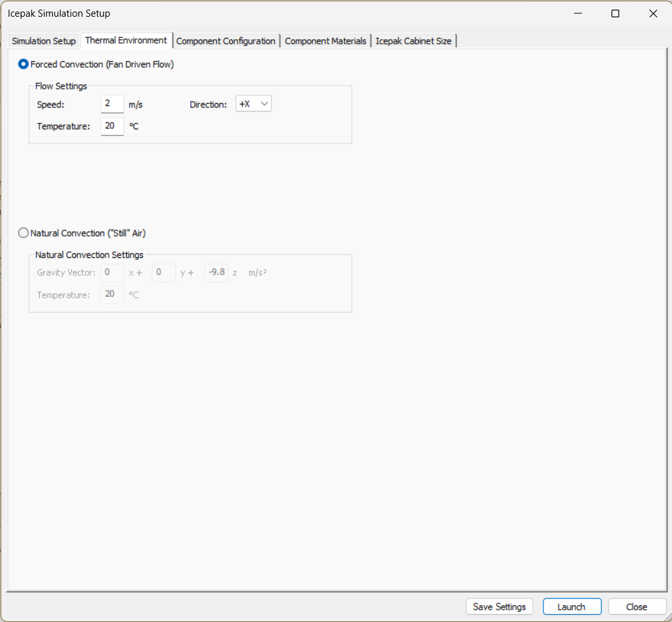Click the Gravity Vector y component field

tap(163, 273)
